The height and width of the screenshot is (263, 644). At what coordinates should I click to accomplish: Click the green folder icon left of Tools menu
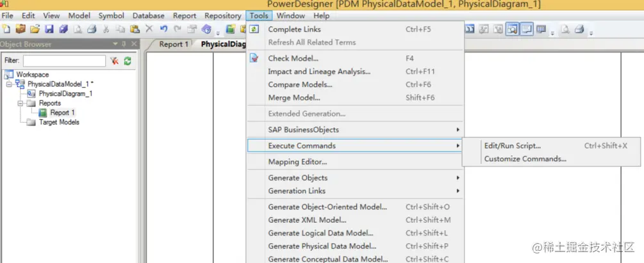[231, 29]
